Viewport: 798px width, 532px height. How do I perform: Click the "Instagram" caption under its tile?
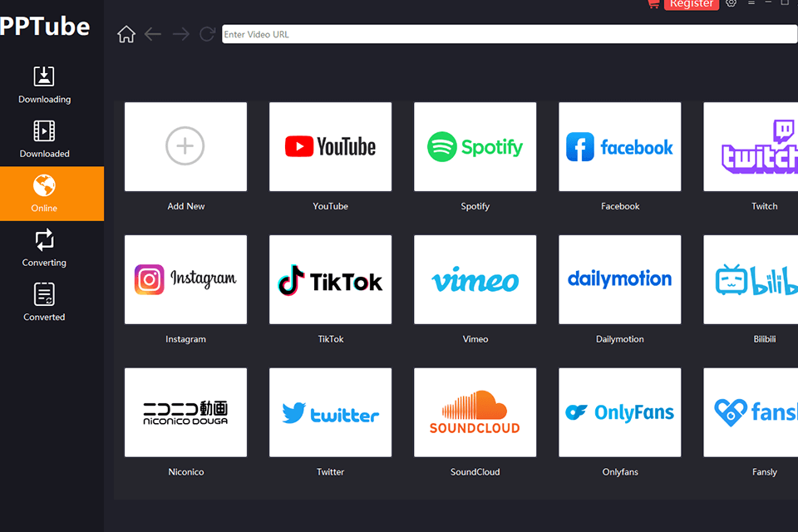tap(185, 339)
